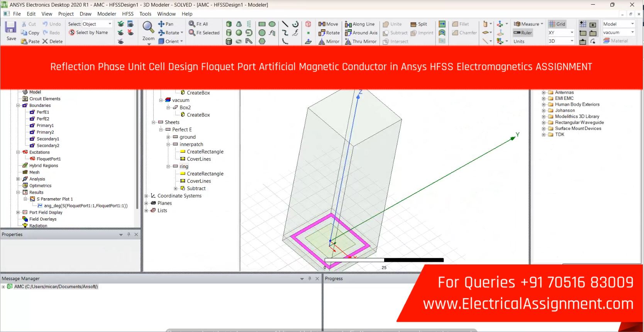Toggle the Grid display button
The height and width of the screenshot is (332, 644).
pyautogui.click(x=557, y=24)
